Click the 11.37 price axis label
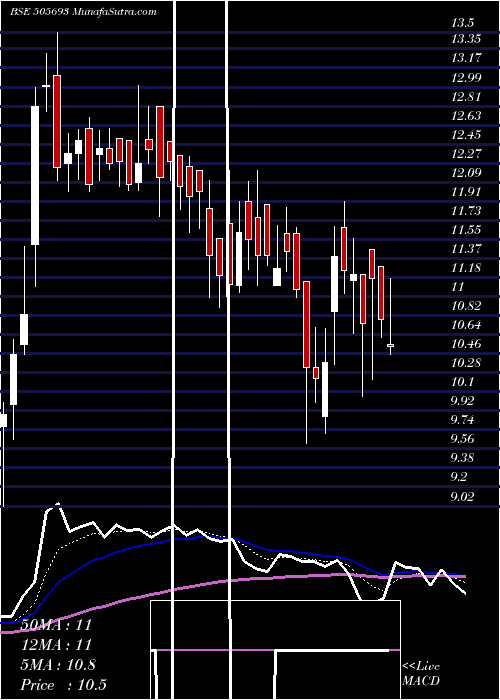 pyautogui.click(x=466, y=248)
